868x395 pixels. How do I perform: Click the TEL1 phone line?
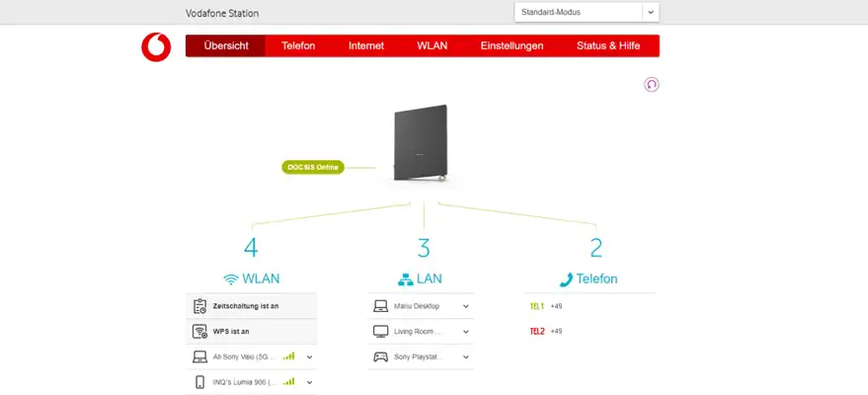[x=537, y=306]
